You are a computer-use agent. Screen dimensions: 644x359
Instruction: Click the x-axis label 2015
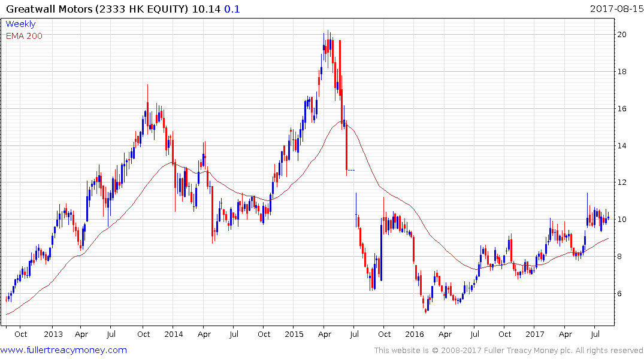click(294, 334)
